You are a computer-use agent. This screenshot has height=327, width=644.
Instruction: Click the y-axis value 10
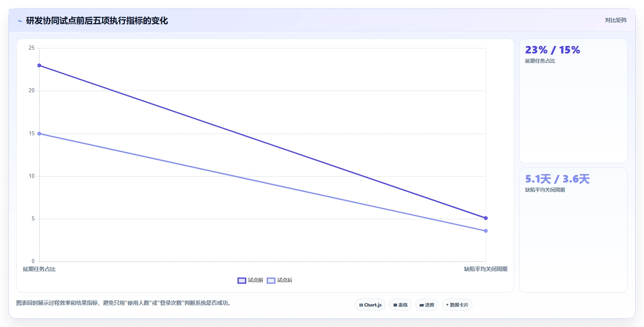click(31, 176)
